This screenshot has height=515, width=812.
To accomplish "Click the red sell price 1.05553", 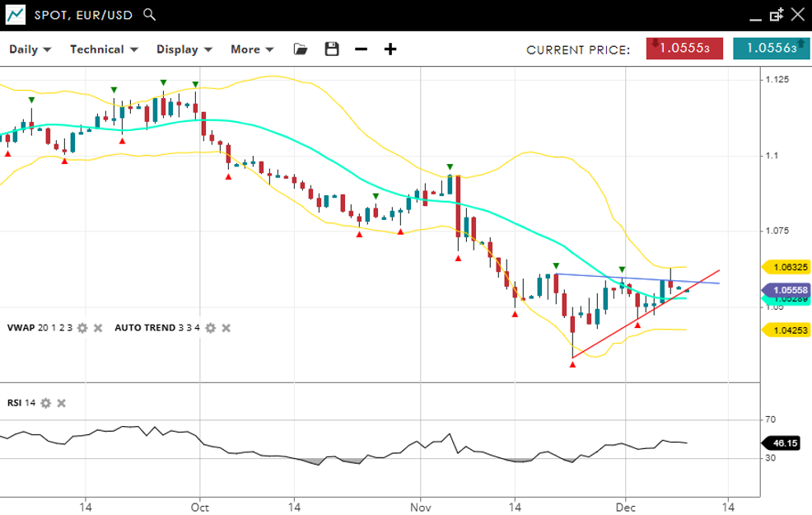I will coord(684,49).
